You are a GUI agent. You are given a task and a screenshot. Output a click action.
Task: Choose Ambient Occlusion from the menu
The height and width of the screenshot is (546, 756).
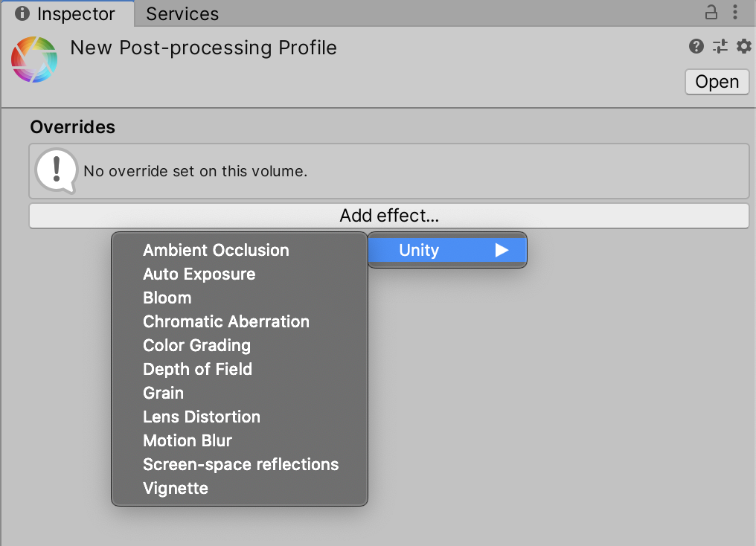(x=216, y=250)
